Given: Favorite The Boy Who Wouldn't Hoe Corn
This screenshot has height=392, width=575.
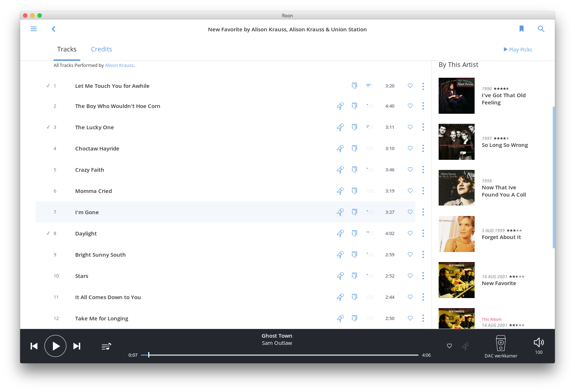Looking at the screenshot, I should 410,106.
